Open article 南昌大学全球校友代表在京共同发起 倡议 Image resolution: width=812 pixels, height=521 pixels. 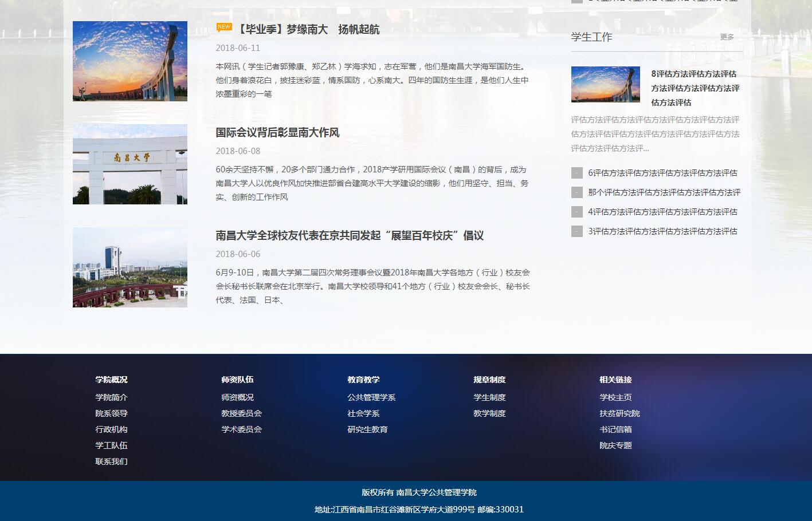click(350, 235)
